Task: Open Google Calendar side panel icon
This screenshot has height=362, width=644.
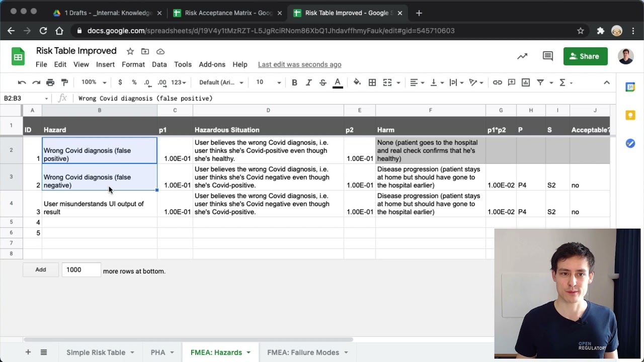Action: pos(630,87)
